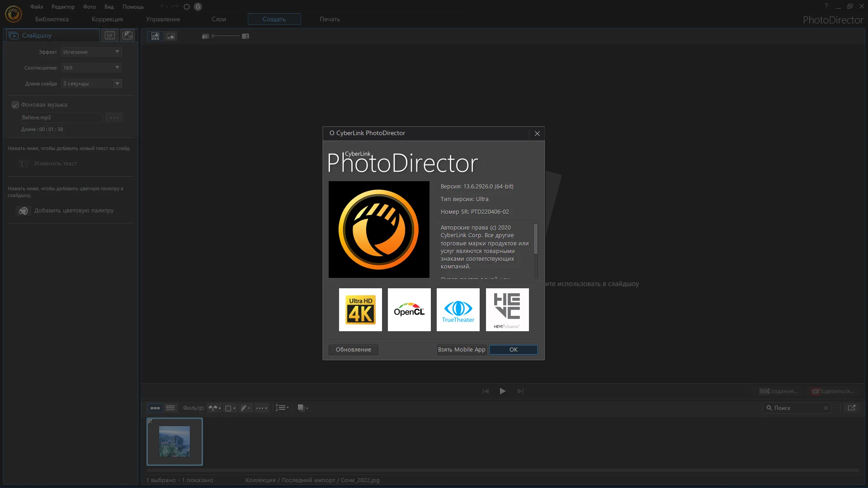This screenshot has width=868, height=488.
Task: Click the text 'T' icon for Изменить текст
Action: click(x=23, y=164)
